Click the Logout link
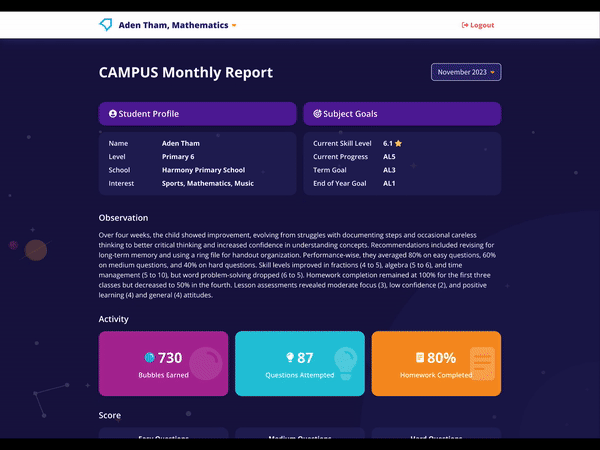The height and width of the screenshot is (450, 600). click(x=478, y=25)
